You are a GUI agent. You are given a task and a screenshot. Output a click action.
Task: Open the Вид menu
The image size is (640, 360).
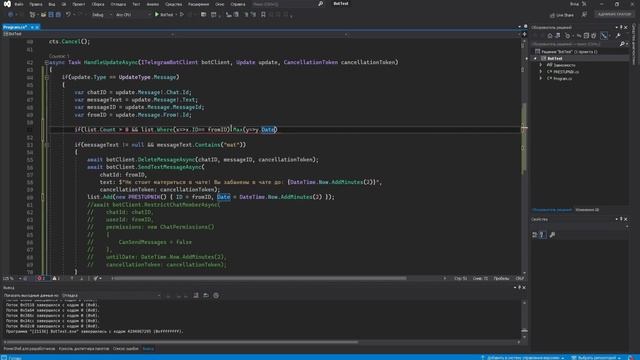[x=51, y=4]
